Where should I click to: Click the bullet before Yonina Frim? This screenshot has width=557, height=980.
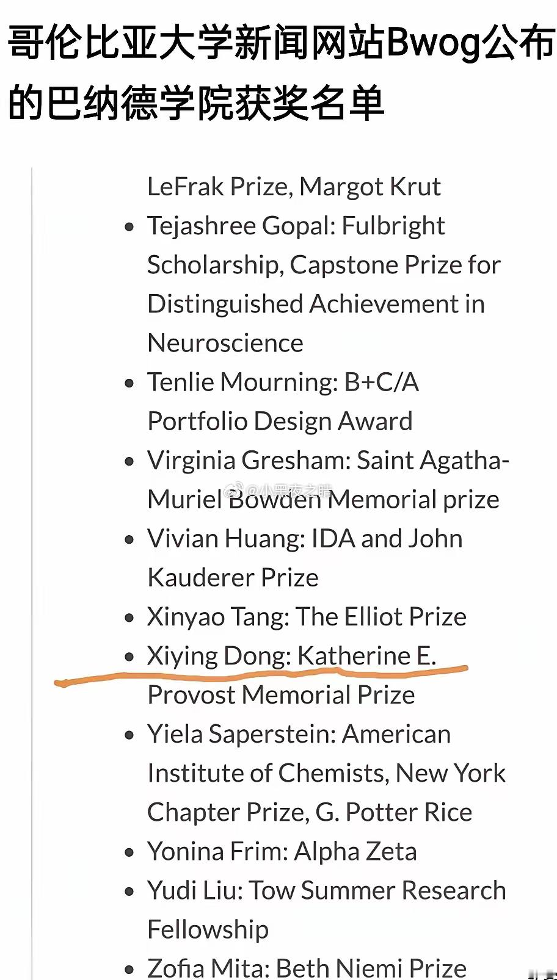pyautogui.click(x=129, y=852)
